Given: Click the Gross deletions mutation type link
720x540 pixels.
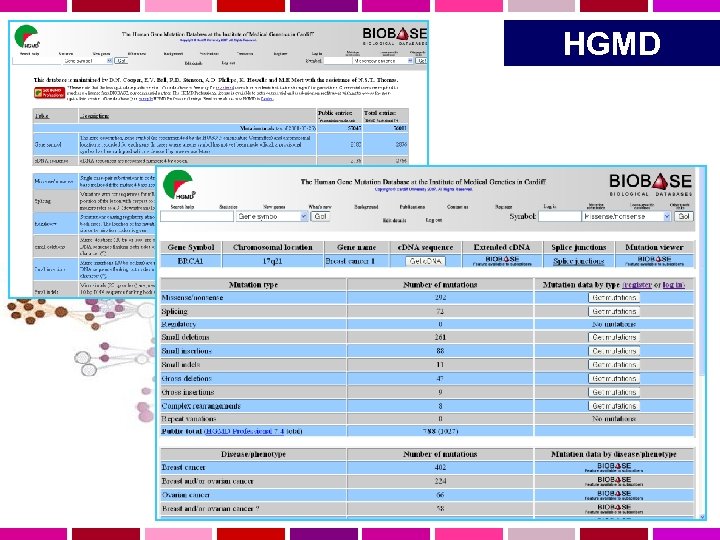Looking at the screenshot, I should click(186, 378).
